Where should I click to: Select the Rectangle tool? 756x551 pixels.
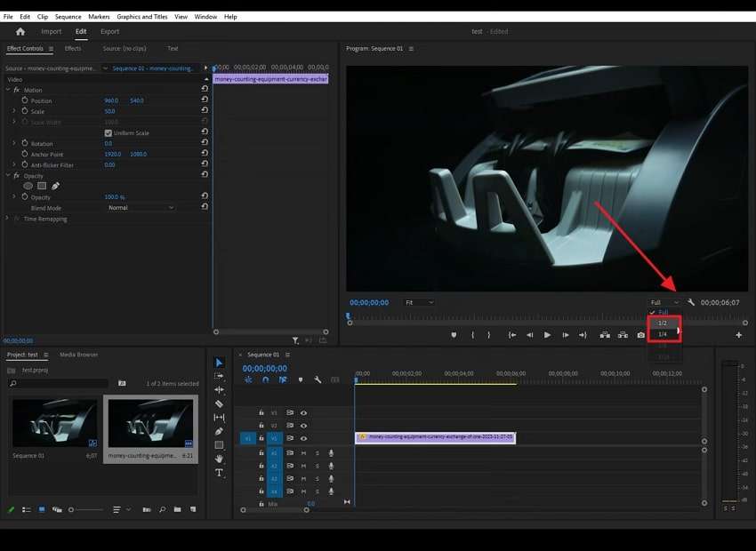click(219, 445)
